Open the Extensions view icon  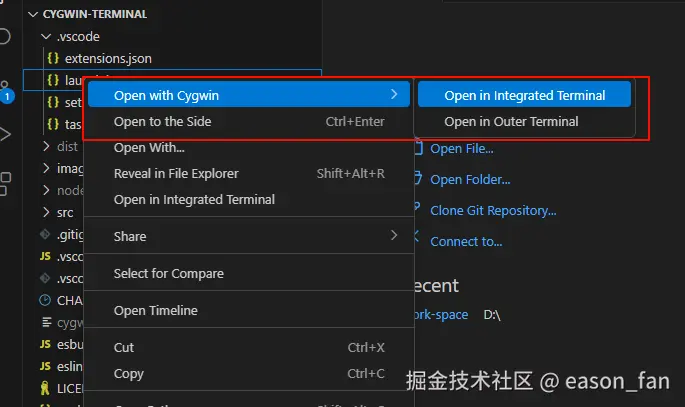(x=6, y=182)
